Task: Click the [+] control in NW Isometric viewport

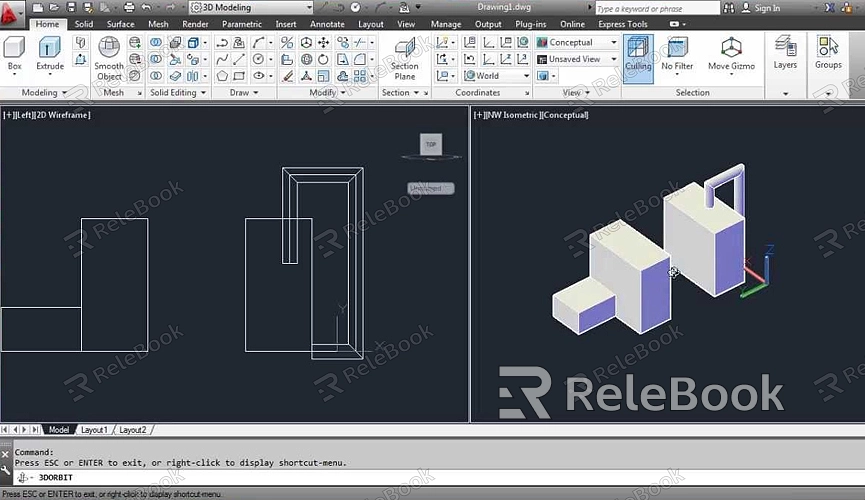Action: (x=479, y=115)
